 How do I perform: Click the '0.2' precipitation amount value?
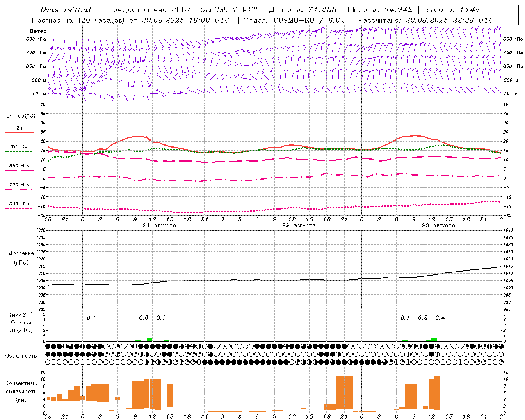click(422, 318)
